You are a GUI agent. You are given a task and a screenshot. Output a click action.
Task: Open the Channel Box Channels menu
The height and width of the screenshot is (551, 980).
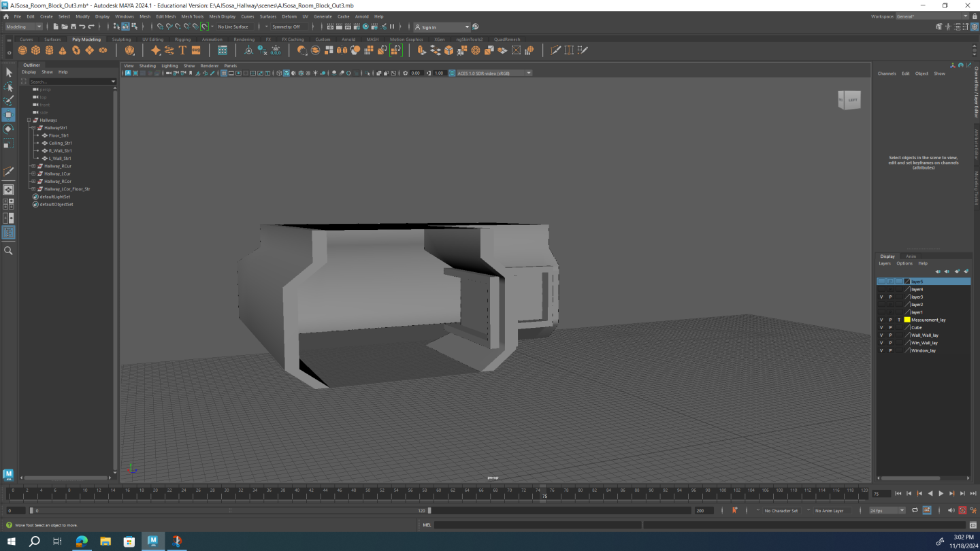click(887, 73)
